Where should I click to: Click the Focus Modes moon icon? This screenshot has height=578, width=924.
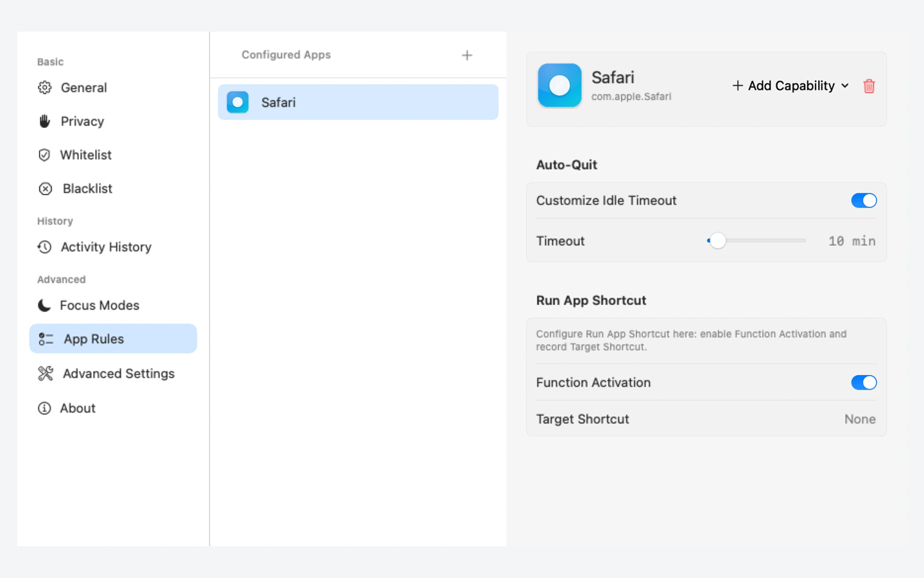tap(44, 305)
